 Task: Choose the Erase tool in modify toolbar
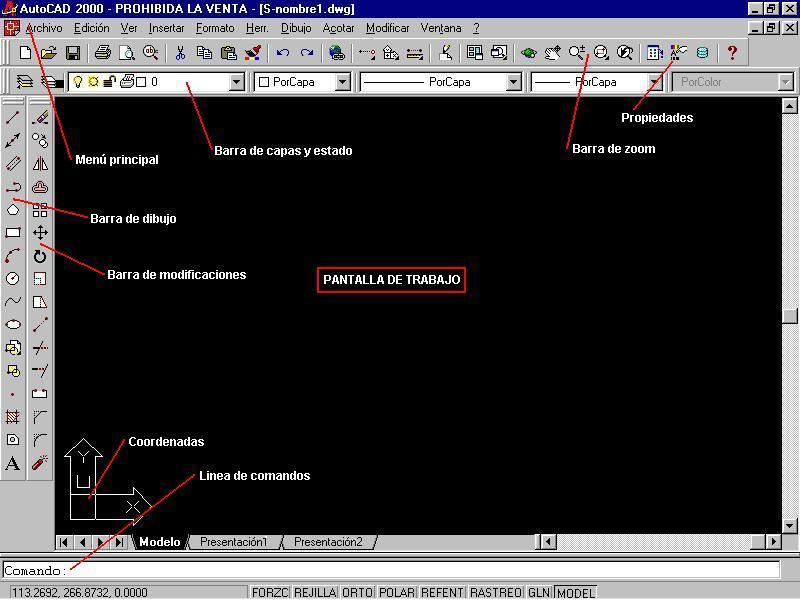click(40, 117)
